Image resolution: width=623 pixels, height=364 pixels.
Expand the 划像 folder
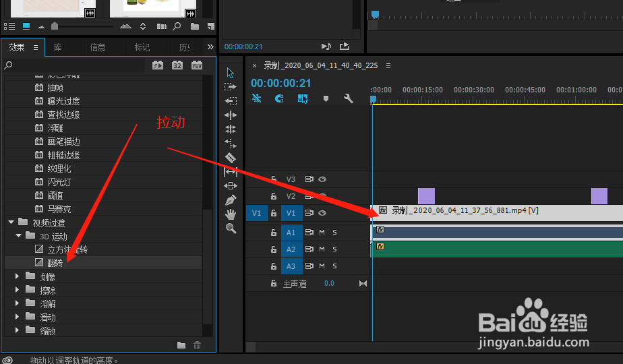[17, 276]
